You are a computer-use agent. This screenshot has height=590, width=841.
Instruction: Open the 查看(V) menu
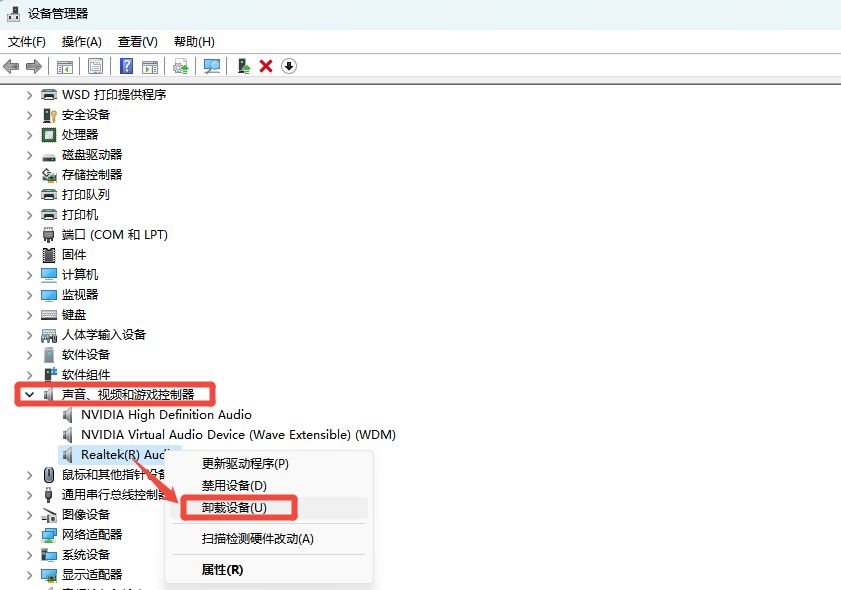[x=138, y=42]
